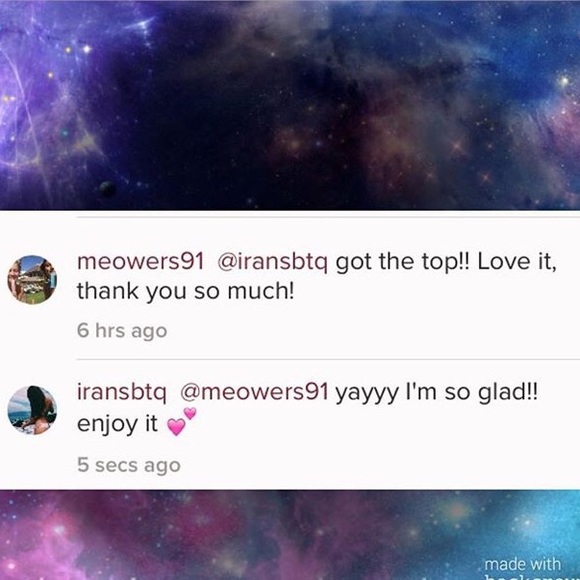The width and height of the screenshot is (580, 580).
Task: Click the 'got the top!! Love it,' text
Action: 446,262
